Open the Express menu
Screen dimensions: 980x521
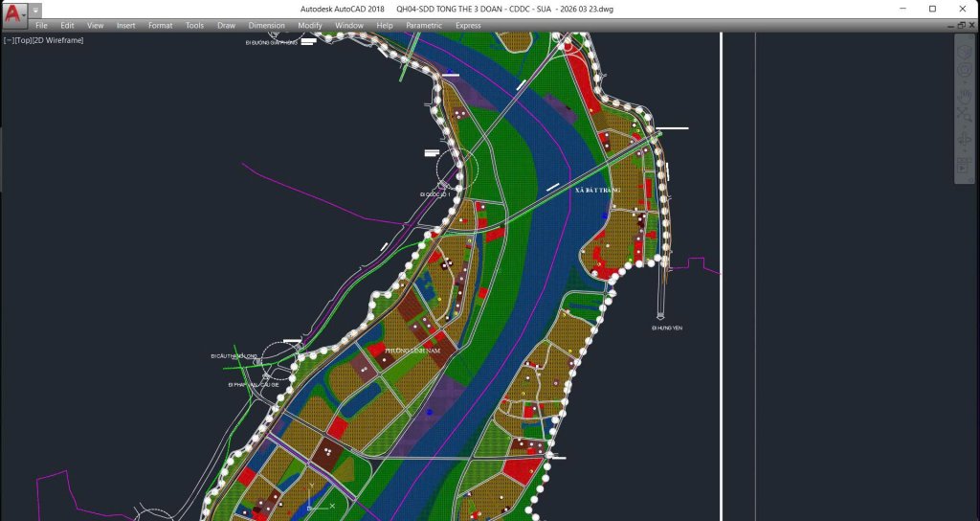click(468, 26)
